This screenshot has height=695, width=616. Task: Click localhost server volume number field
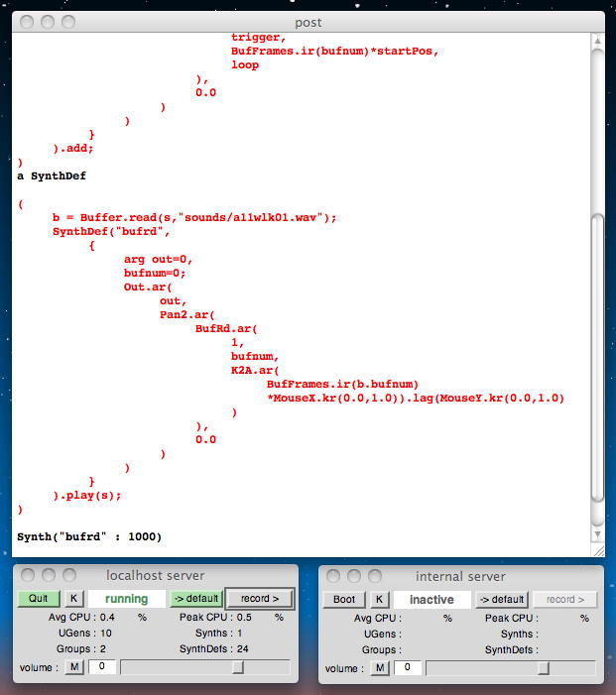coord(102,666)
